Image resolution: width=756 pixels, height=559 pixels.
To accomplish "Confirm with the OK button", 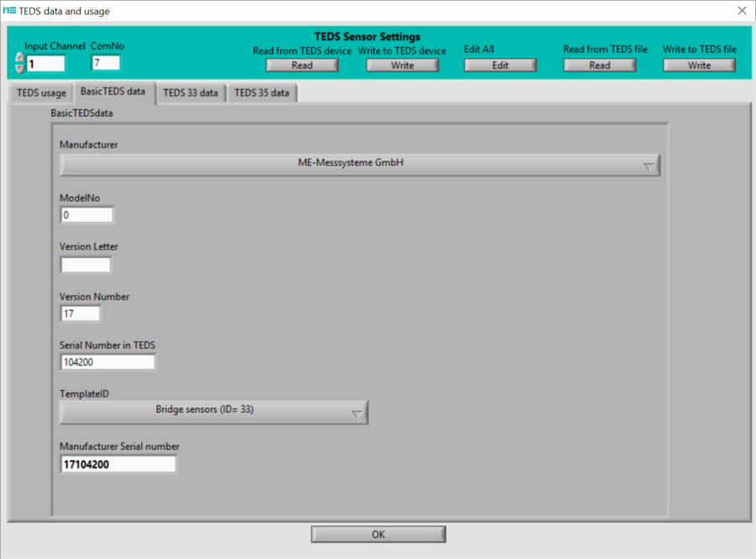I will 378,535.
